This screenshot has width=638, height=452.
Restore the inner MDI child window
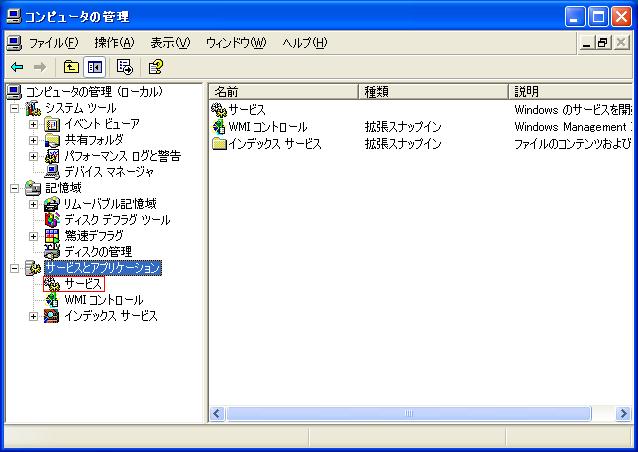click(x=603, y=43)
